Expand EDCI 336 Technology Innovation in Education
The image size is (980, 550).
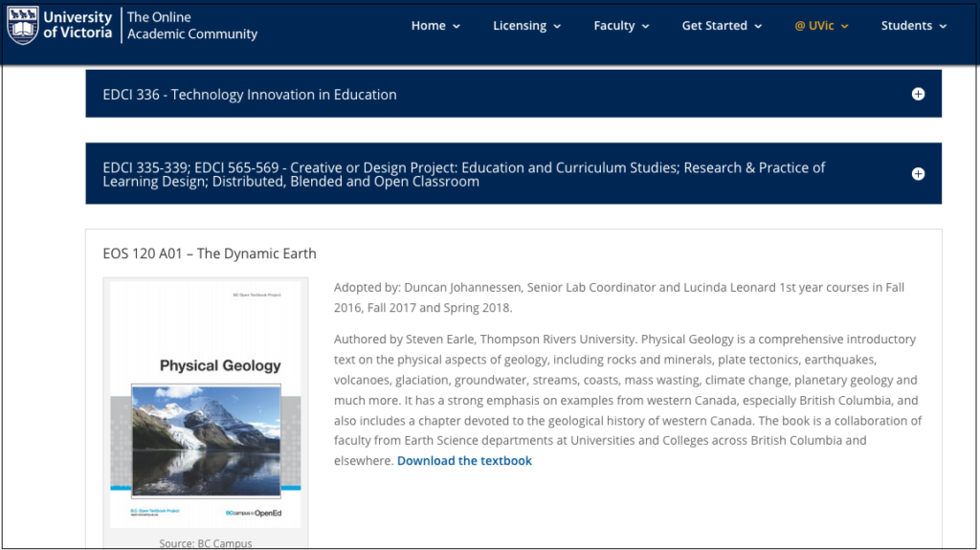point(514,94)
